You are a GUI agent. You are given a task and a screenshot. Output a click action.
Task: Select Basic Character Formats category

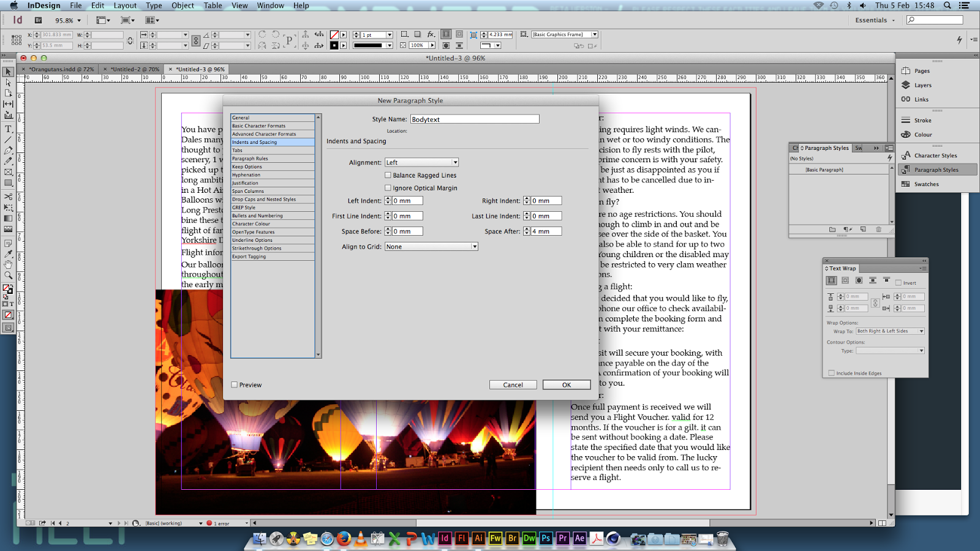[273, 126]
